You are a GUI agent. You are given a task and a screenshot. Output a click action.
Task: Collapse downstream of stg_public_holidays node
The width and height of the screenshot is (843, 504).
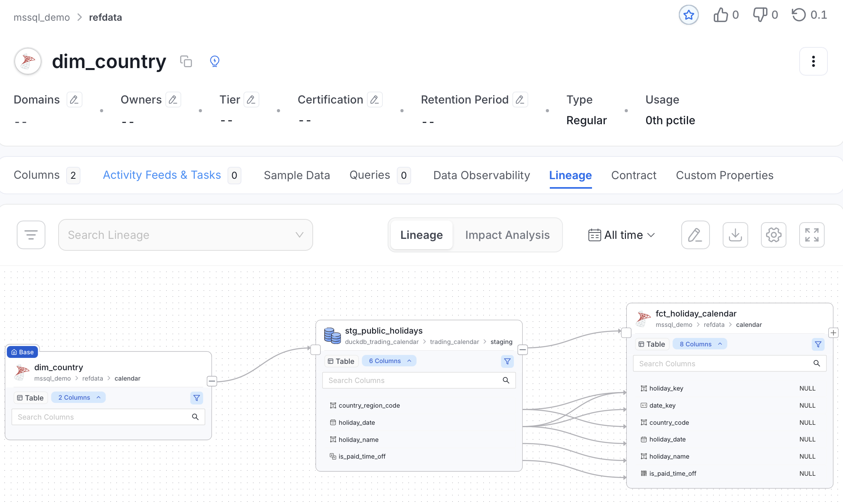point(523,350)
